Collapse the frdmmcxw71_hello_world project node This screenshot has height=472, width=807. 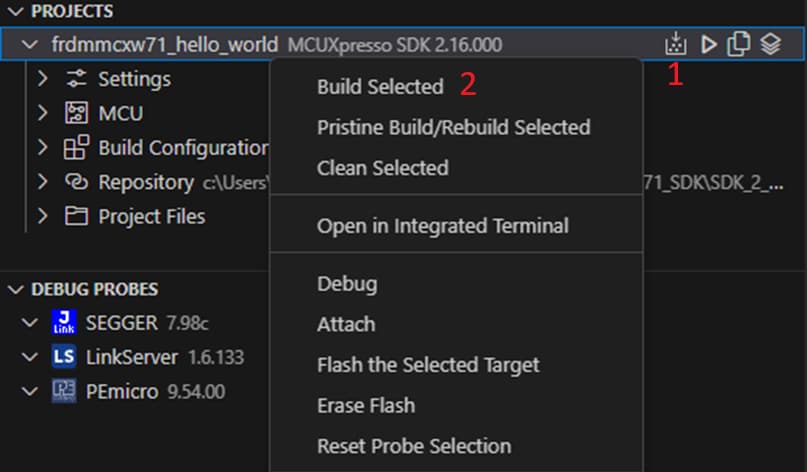pyautogui.click(x=31, y=45)
